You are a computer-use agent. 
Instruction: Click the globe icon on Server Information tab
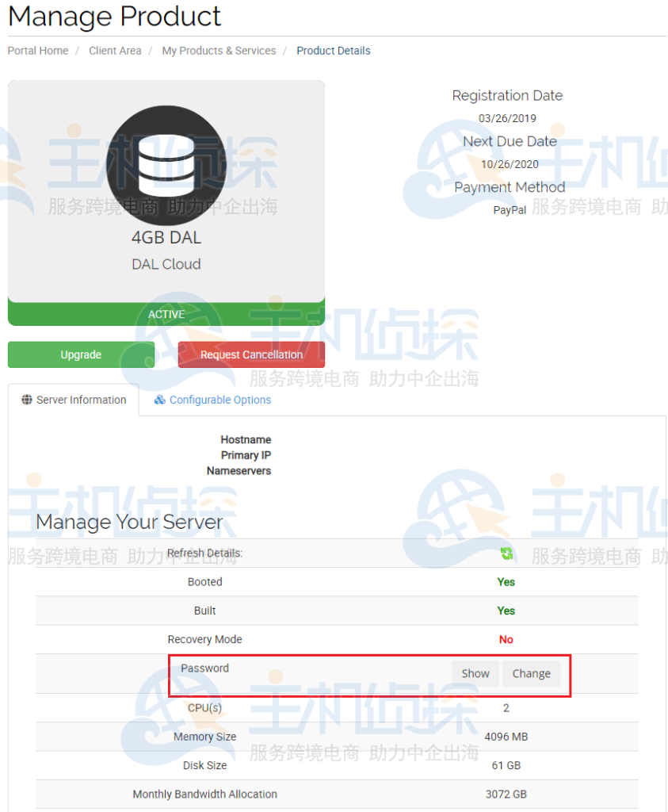26,400
